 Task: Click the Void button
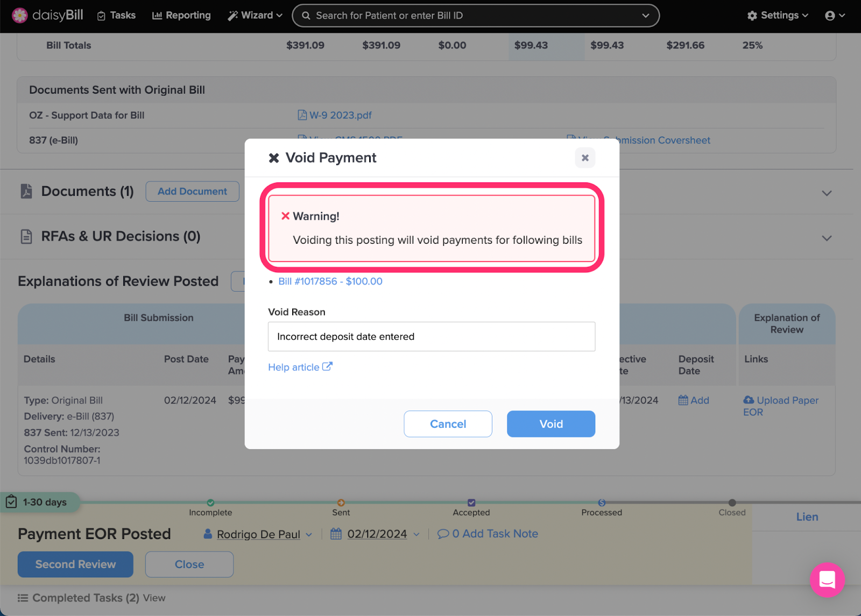pyautogui.click(x=551, y=424)
